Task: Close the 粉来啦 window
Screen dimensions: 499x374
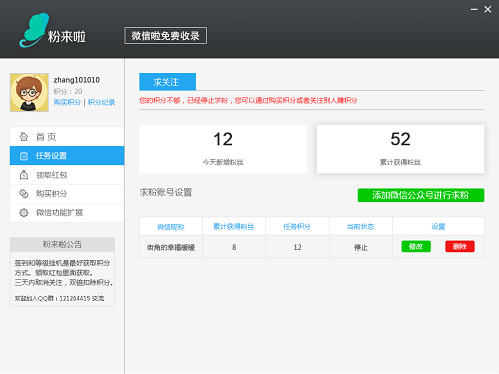Action: pyautogui.click(x=488, y=10)
